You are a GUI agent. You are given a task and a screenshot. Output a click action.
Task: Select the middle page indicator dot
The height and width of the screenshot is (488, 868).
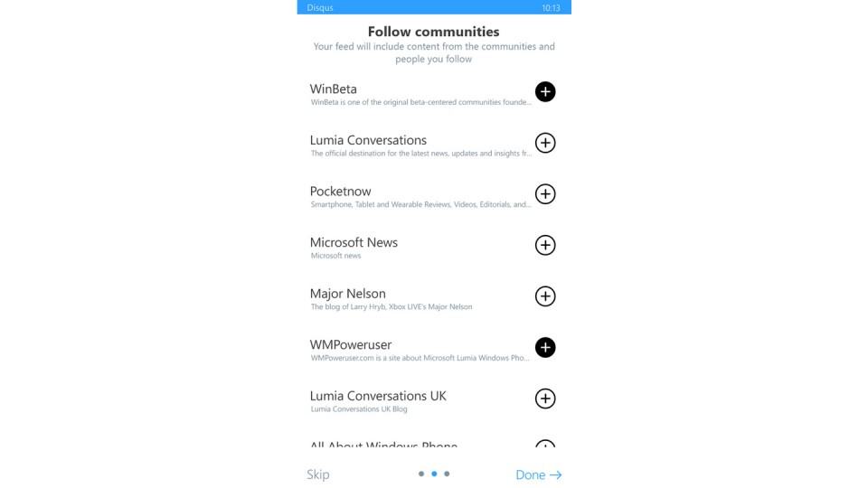[x=434, y=474]
